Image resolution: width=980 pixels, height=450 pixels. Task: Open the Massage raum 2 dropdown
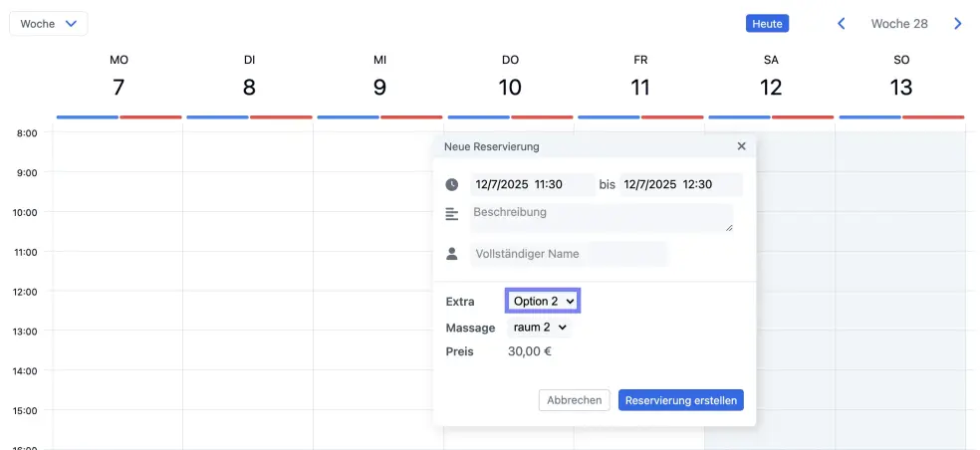(x=540, y=327)
